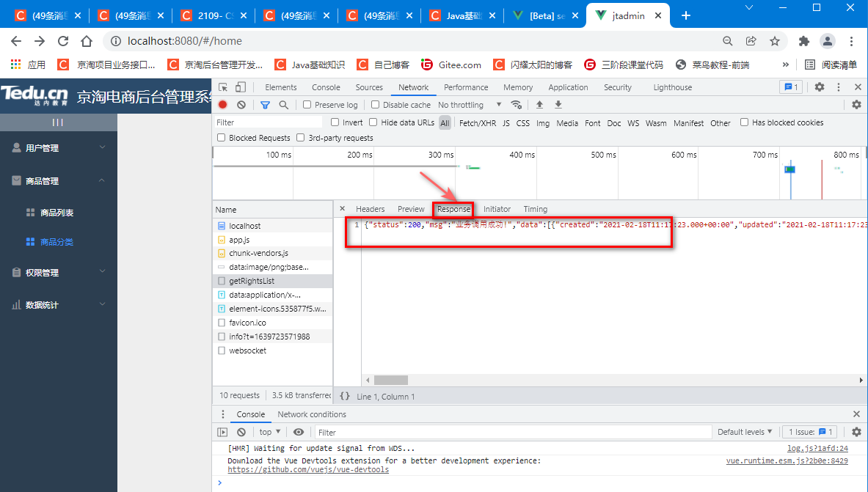
Task: Toggle the device toolbar icon
Action: click(240, 87)
